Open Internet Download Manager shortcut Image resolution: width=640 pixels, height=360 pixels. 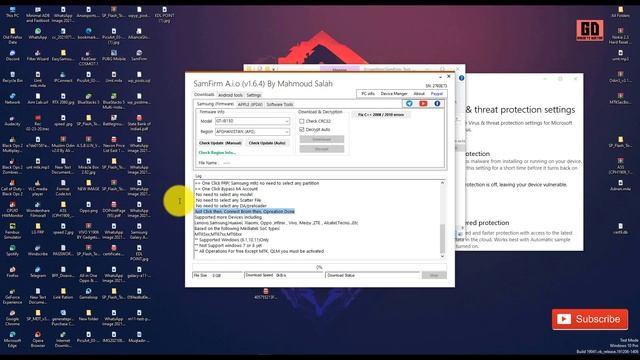(x=63, y=339)
